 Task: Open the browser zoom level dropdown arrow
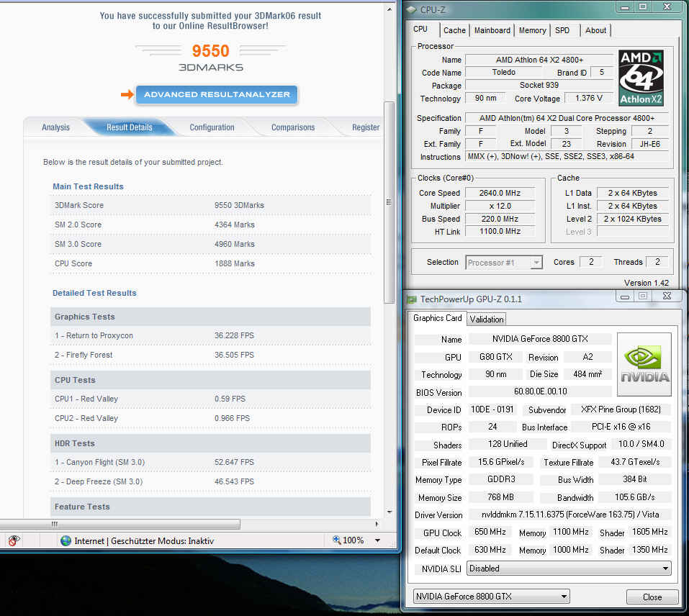pyautogui.click(x=377, y=541)
